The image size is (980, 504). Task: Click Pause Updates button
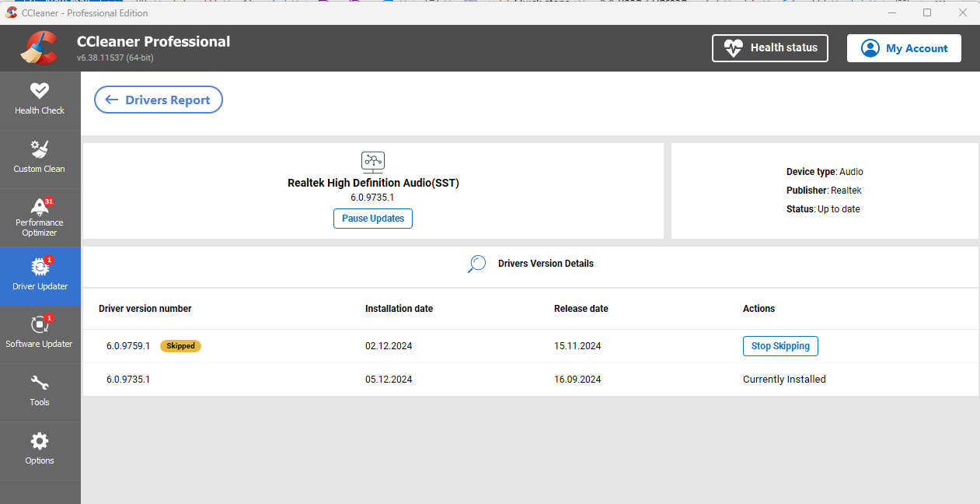coord(373,219)
